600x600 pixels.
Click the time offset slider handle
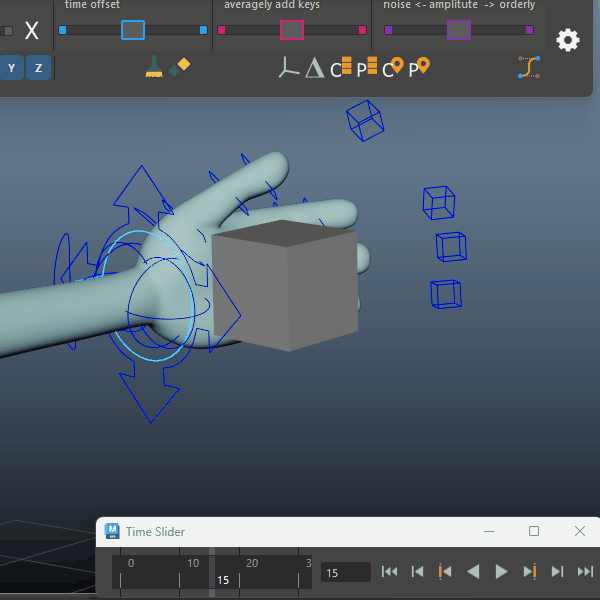pyautogui.click(x=133, y=30)
